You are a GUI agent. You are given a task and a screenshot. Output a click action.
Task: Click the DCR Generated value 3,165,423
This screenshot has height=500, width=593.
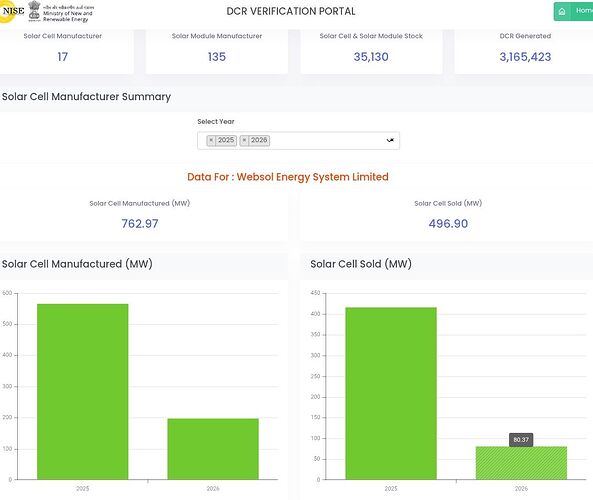(525, 57)
